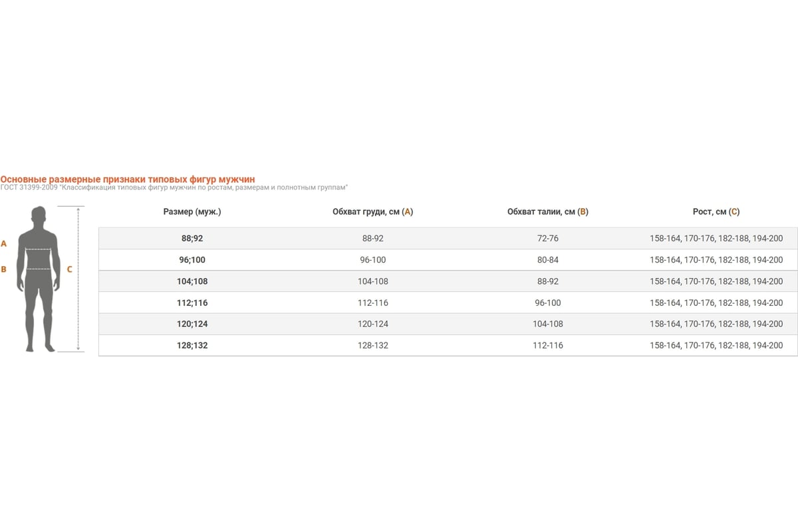Select the 104;108 size row label
This screenshot has width=798, height=532.
pos(192,281)
